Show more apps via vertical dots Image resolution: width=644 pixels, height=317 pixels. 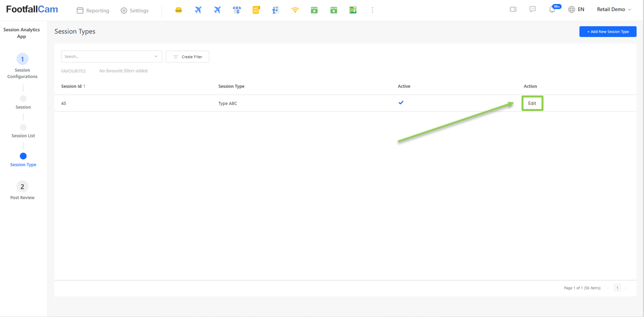pos(372,10)
